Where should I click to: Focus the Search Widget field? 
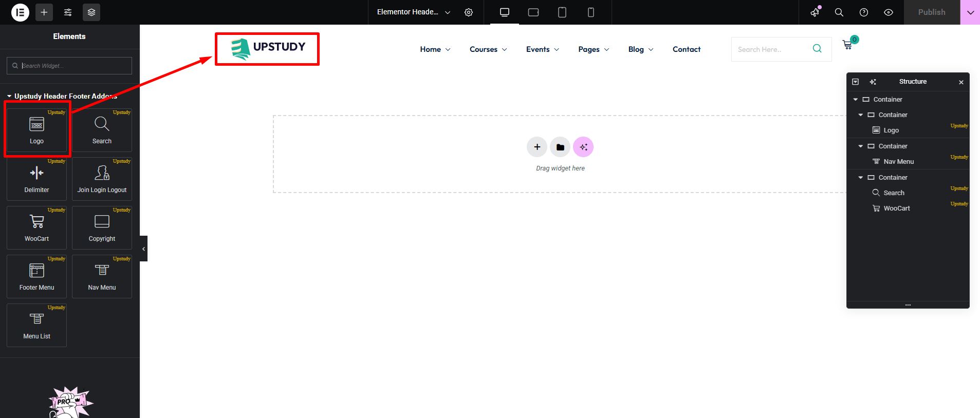(69, 66)
